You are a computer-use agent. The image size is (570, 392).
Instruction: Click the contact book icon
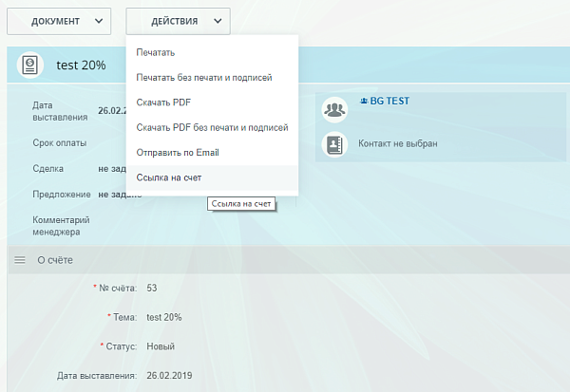pos(334,144)
